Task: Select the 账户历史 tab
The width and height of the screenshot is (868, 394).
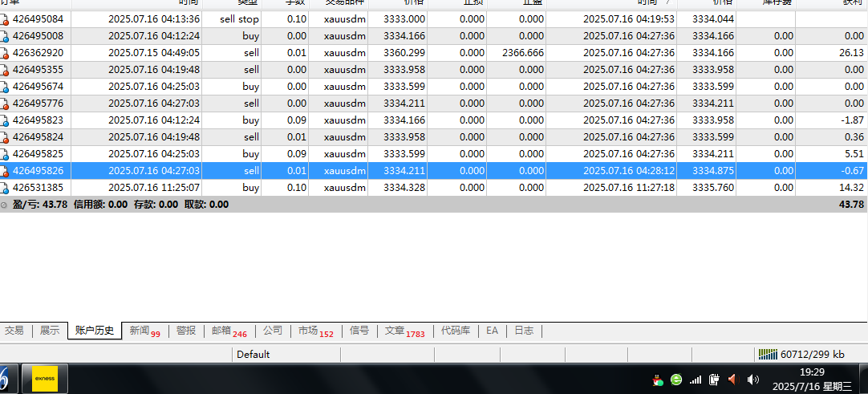Action: point(95,331)
